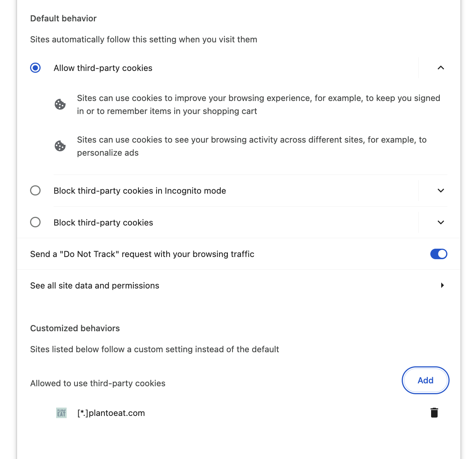Click arrow next to See all site data
The height and width of the screenshot is (459, 476).
[442, 286]
